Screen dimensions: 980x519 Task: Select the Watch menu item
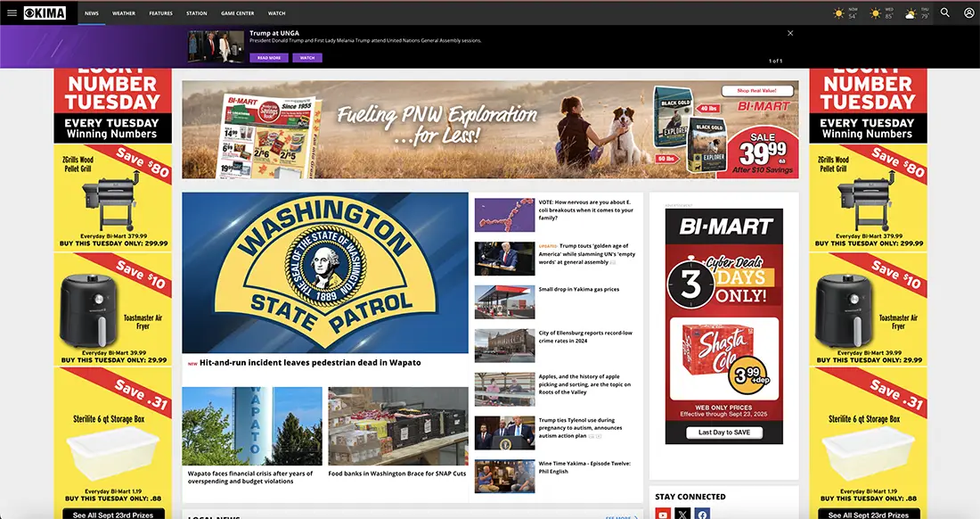click(277, 13)
